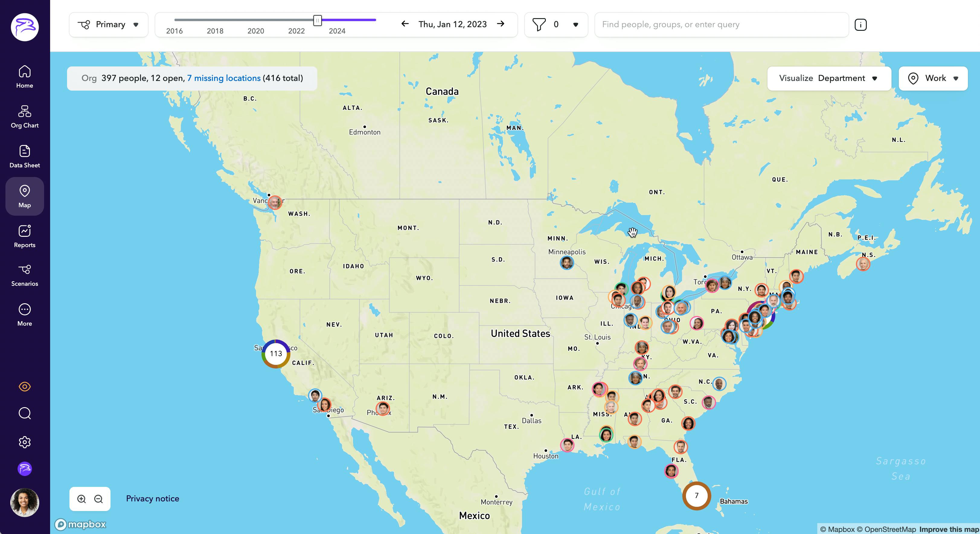Open the Data Sheet page
The image size is (980, 534).
[x=24, y=156]
